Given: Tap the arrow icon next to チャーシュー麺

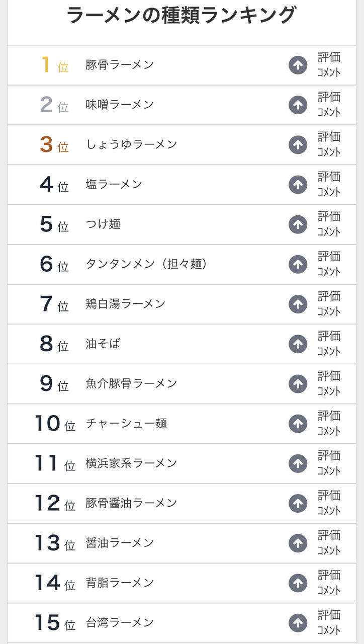Looking at the screenshot, I should [298, 424].
